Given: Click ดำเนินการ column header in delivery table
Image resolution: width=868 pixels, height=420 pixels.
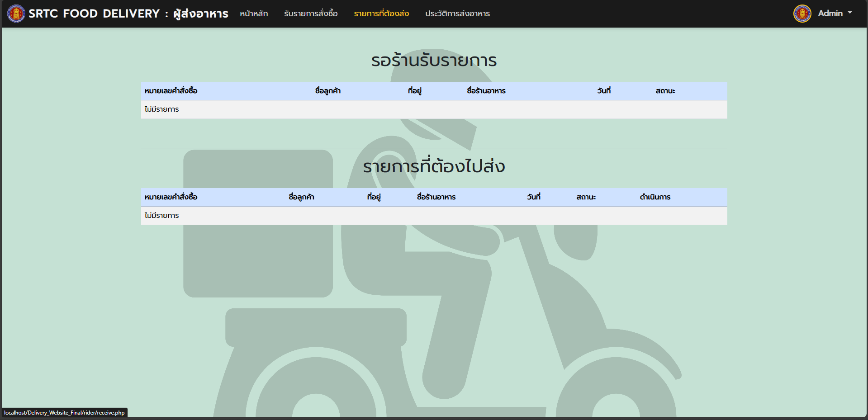Looking at the screenshot, I should pos(655,197).
